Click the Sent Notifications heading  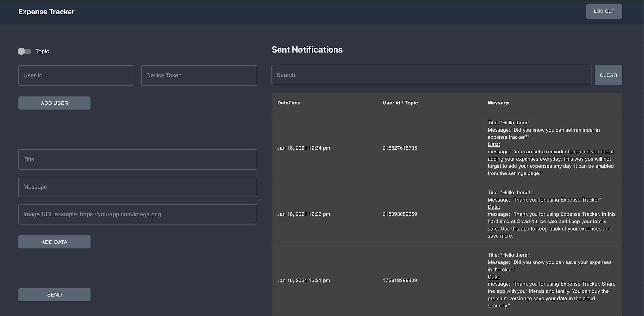307,49
